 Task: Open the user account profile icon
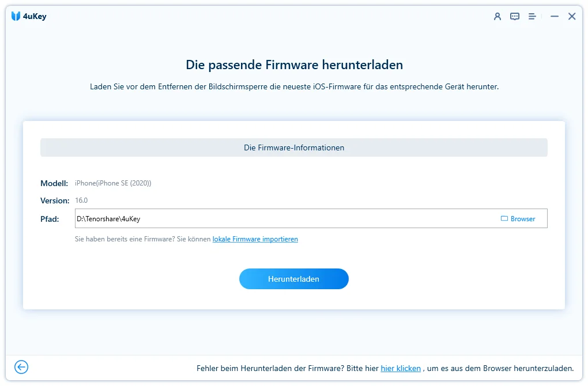point(497,17)
